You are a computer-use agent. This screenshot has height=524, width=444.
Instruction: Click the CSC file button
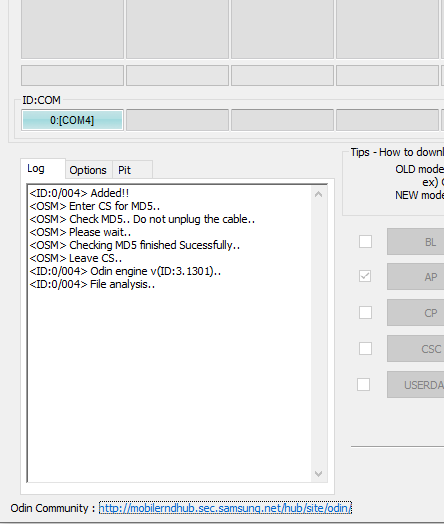click(416, 349)
